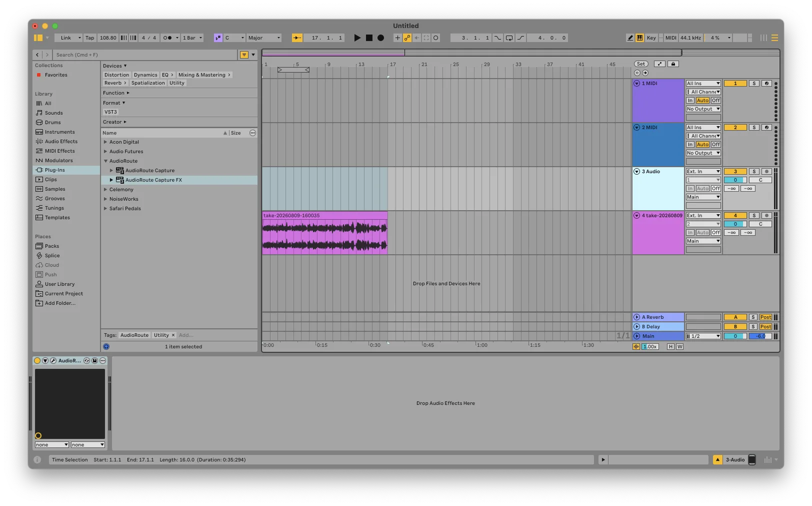Click the Set locator button
The width and height of the screenshot is (812, 506).
coord(641,64)
